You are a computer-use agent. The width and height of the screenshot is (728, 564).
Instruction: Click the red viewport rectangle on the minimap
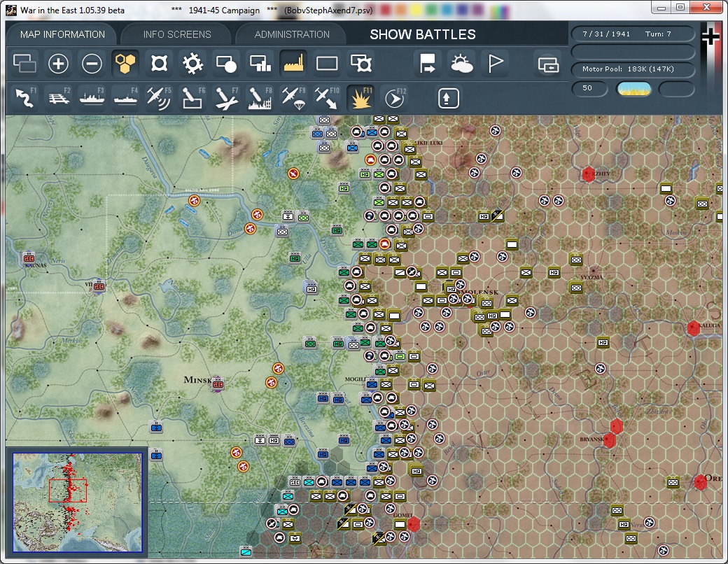click(x=68, y=491)
